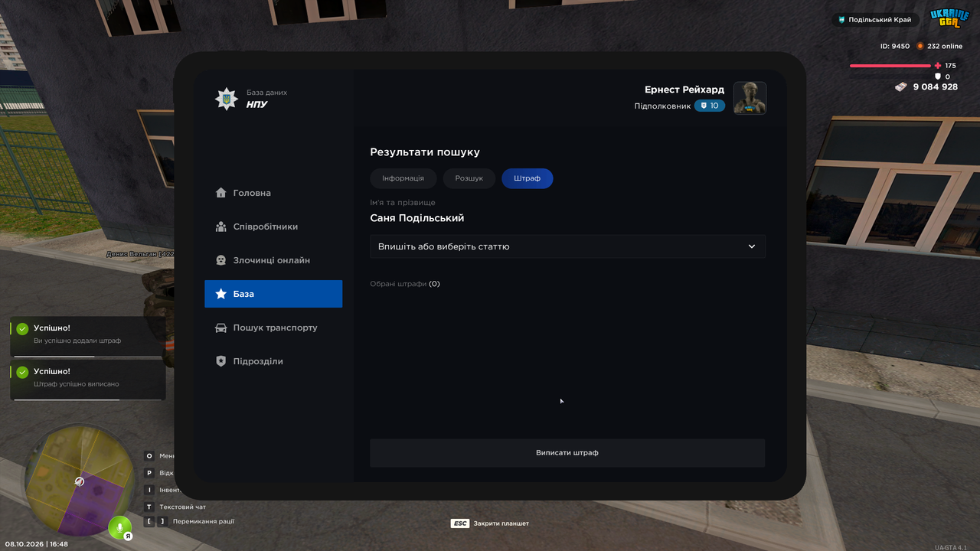This screenshot has width=980, height=551.
Task: Select the criminal face icon for Злочинці онлайн
Action: (x=220, y=260)
